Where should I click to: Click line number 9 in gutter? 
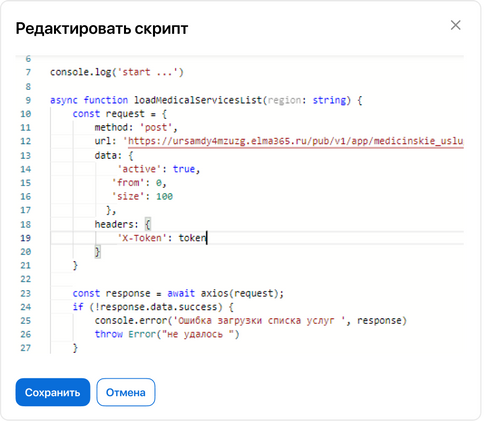point(28,100)
